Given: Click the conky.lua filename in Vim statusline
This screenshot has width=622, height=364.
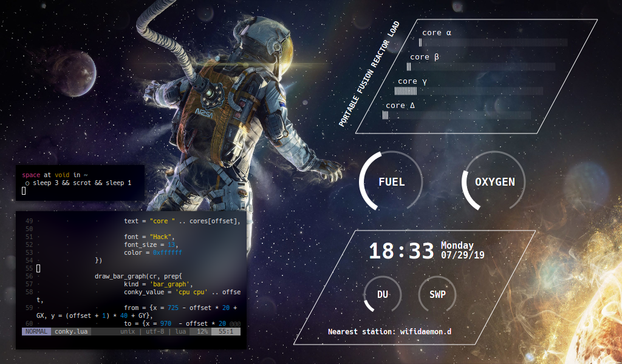Looking at the screenshot, I should (71, 331).
